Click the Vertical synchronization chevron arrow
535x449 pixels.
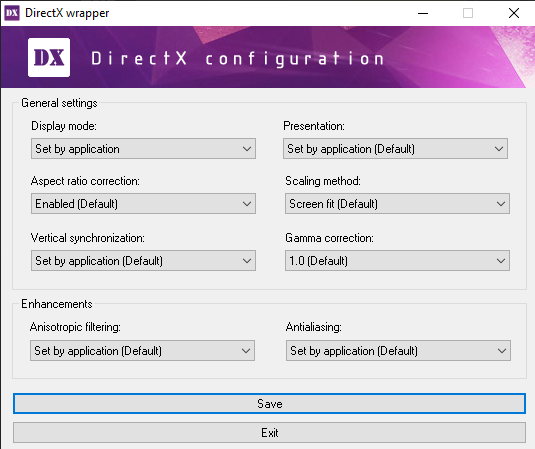click(x=247, y=261)
